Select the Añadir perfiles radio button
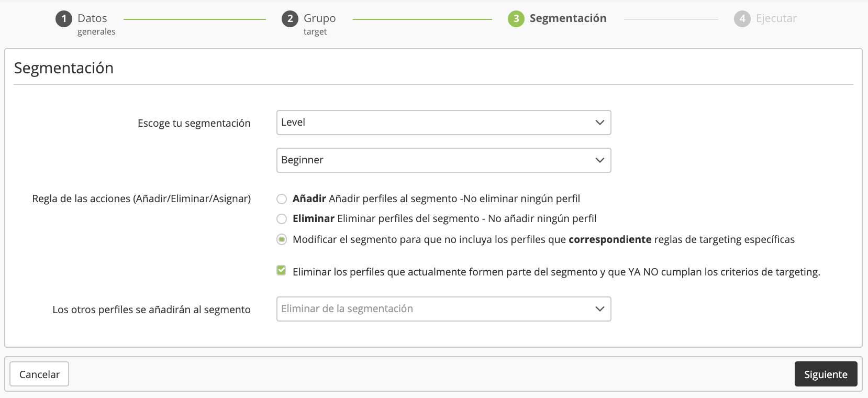Screen dimensions: 868x398 click(x=282, y=199)
